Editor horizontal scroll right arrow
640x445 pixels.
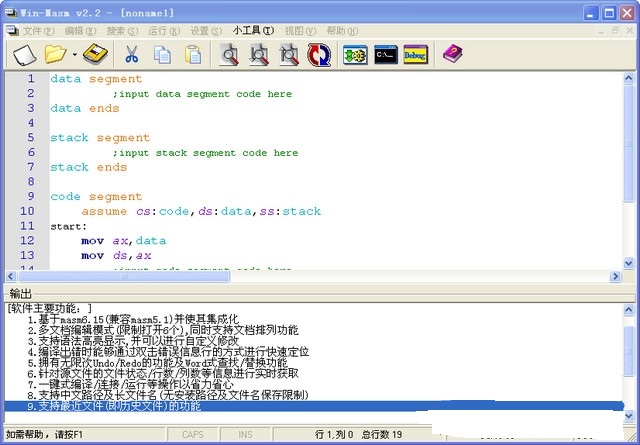615,277
